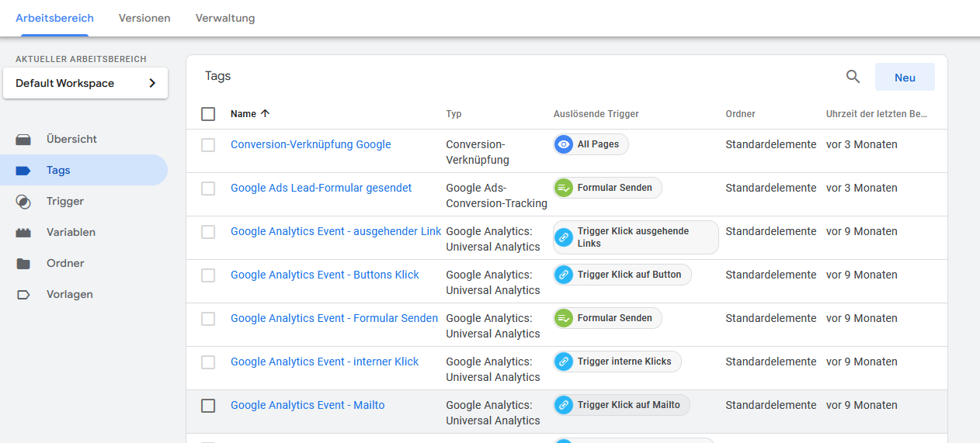Switch to the Verwaltung tab
This screenshot has height=443, width=980.
225,18
